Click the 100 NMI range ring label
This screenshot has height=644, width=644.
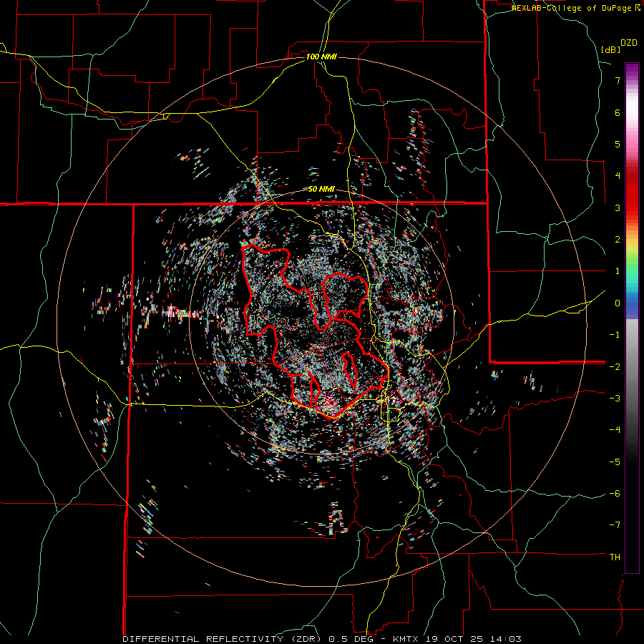tap(321, 57)
